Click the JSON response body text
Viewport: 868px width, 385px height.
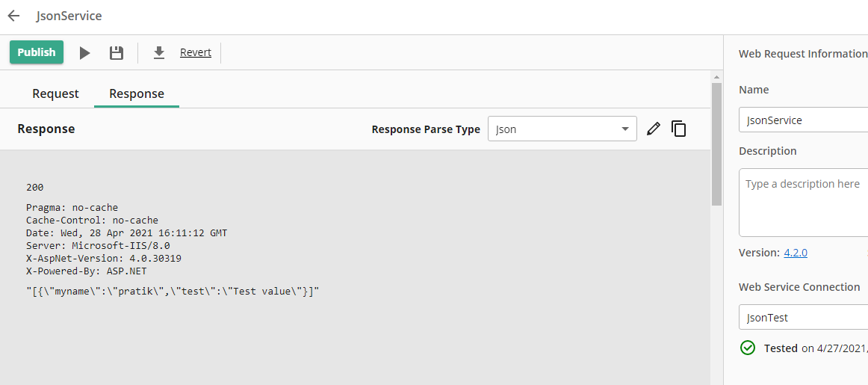[x=173, y=291]
